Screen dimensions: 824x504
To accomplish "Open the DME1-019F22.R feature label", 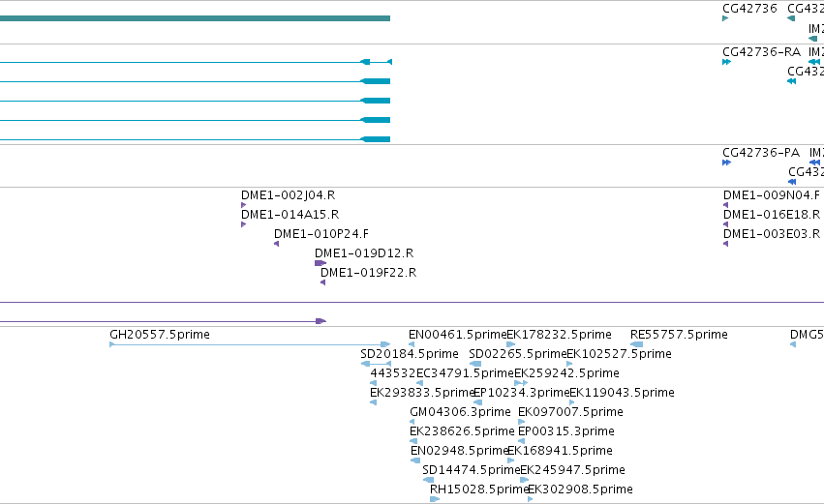I will [x=368, y=273].
